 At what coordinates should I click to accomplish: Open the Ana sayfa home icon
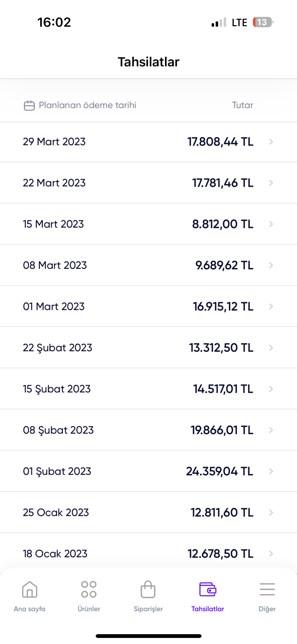pos(30,589)
